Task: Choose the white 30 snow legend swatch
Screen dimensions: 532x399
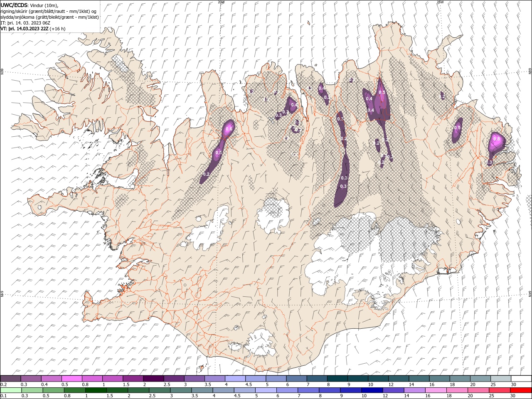Action: (521, 379)
